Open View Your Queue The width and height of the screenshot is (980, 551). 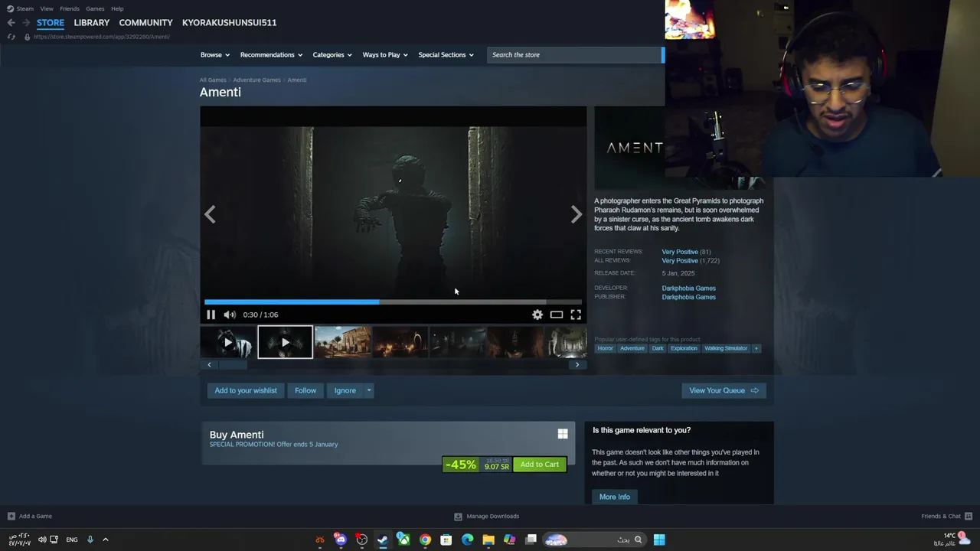(724, 390)
